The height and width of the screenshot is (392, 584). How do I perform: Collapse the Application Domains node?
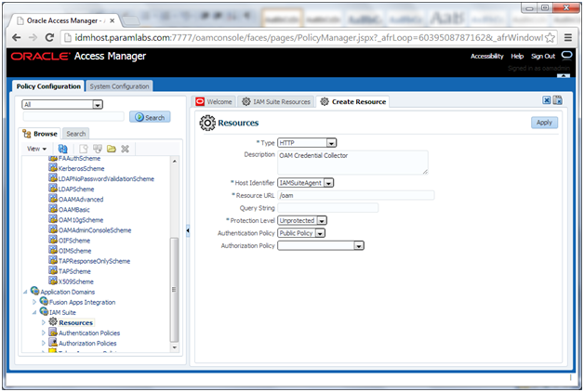pyautogui.click(x=25, y=292)
